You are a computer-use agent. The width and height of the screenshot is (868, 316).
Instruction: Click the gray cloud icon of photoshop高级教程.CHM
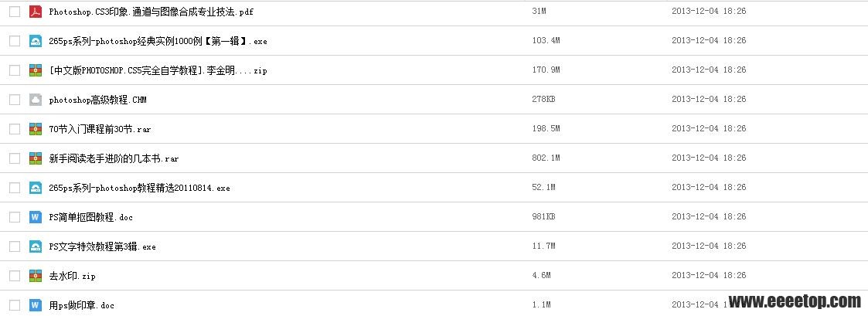point(36,100)
